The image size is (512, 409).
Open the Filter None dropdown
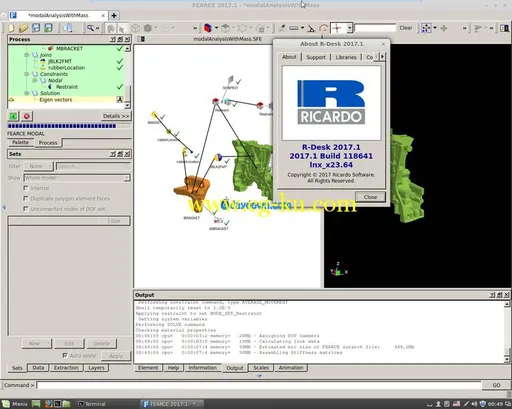tap(38, 166)
